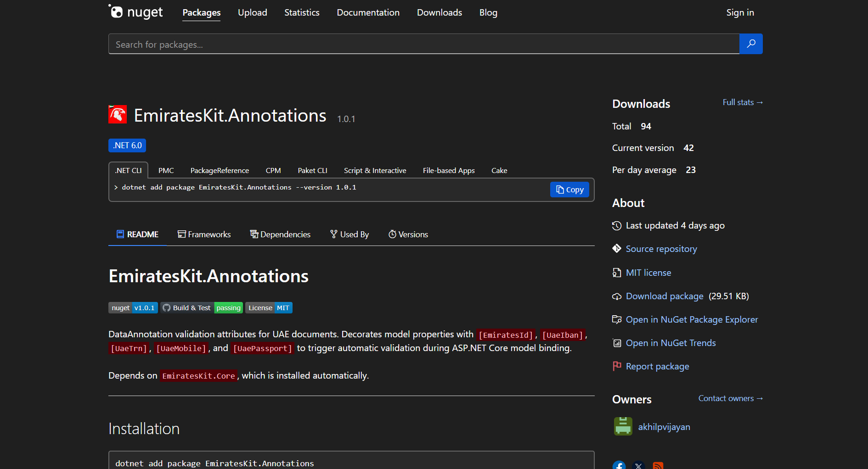Image resolution: width=868 pixels, height=469 pixels.
Task: Click the search for packages field
Action: [x=413, y=44]
